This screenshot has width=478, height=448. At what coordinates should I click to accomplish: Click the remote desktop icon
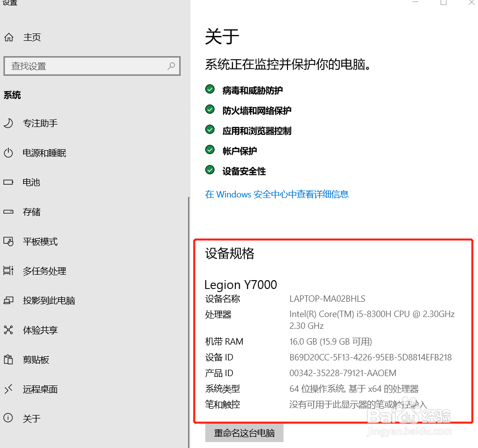[x=8, y=389]
